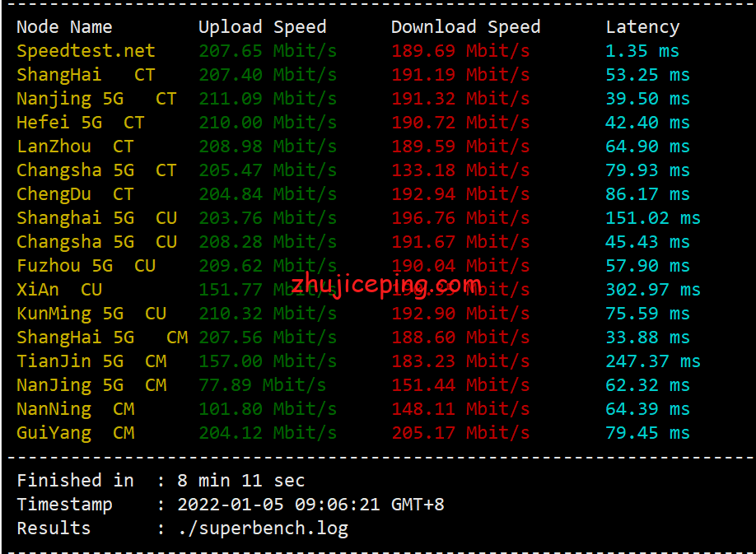
Task: Click the Node Name column header
Action: 64,27
